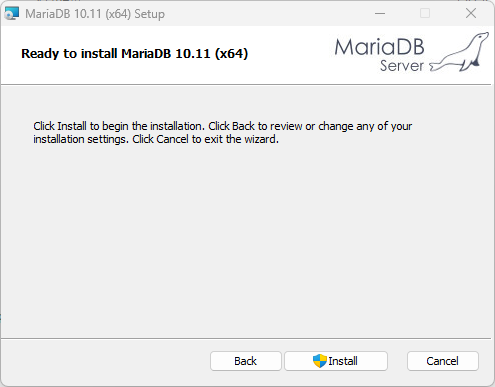This screenshot has height=387, width=495.
Task: Click blank white banner area beside the heading
Action: (x=290, y=53)
